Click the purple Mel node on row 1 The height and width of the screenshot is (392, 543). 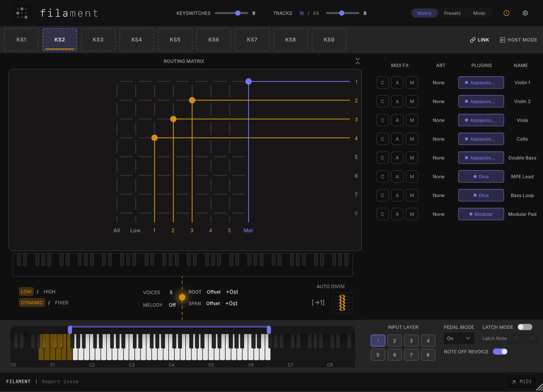[x=249, y=81]
